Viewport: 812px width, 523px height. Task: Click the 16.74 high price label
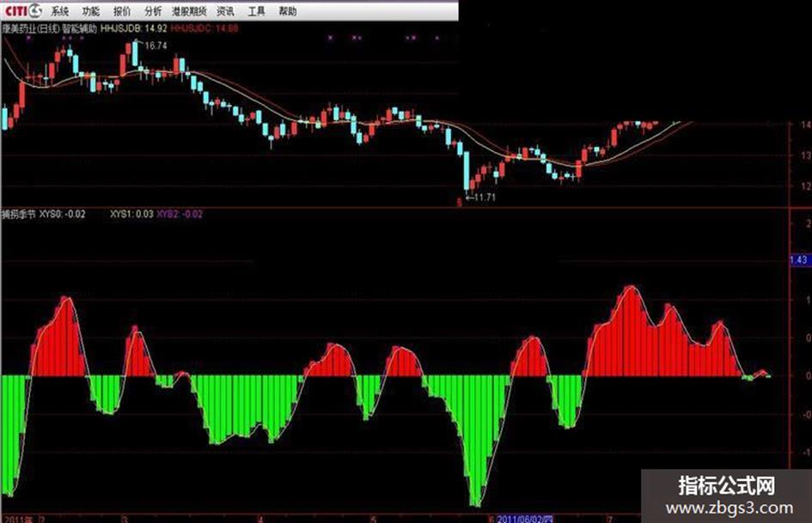coord(156,46)
